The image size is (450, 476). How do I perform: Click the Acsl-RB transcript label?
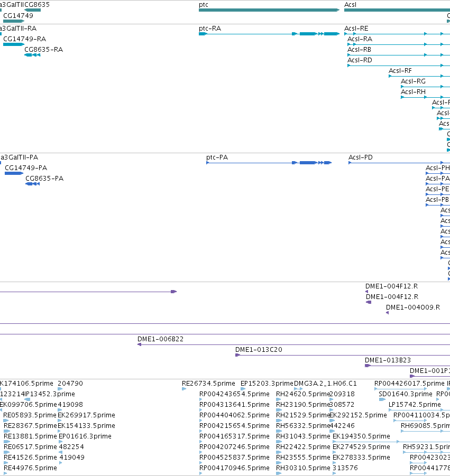click(359, 50)
